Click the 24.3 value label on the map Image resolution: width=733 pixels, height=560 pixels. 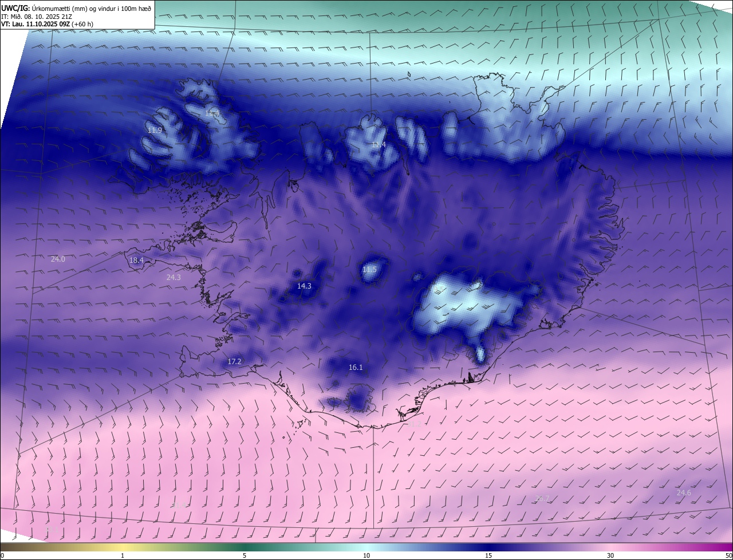click(174, 277)
